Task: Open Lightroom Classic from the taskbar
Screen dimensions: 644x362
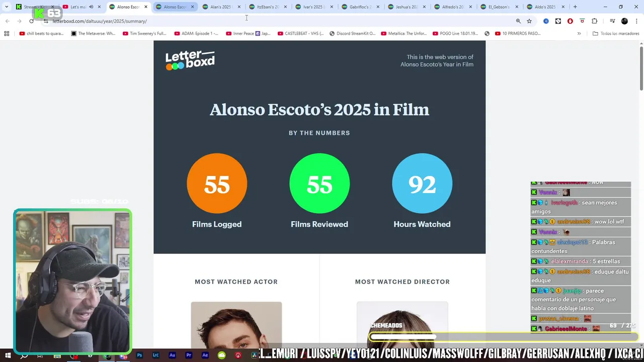Action: (x=155, y=355)
